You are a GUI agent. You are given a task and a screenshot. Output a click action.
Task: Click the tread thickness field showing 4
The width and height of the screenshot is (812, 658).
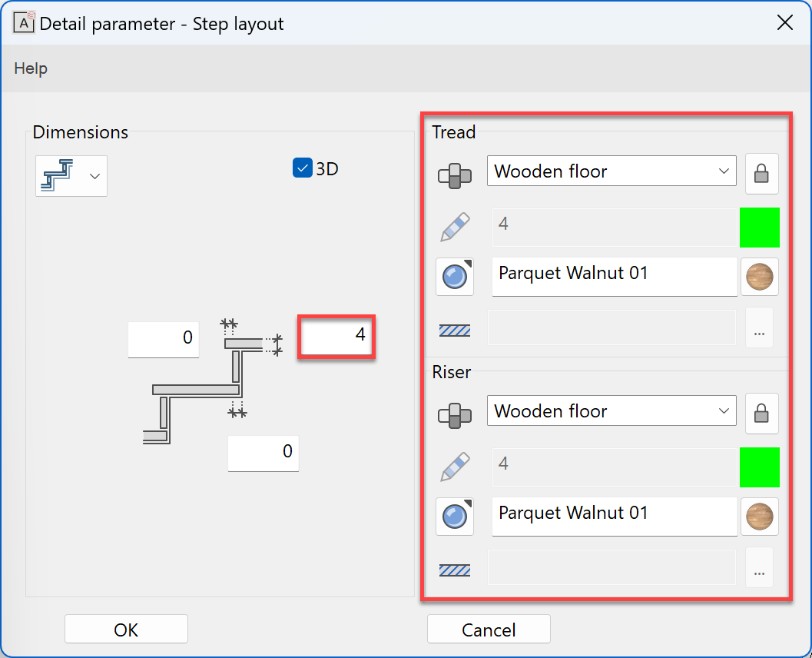click(336, 336)
